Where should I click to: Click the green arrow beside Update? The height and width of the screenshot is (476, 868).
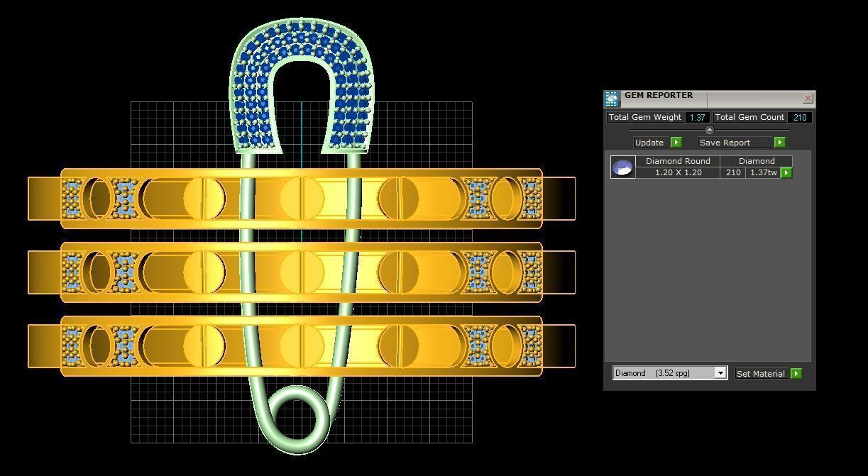coord(676,142)
